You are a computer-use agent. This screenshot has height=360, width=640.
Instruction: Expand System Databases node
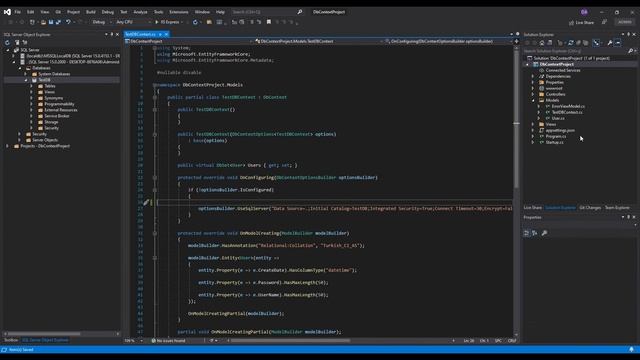[25, 74]
